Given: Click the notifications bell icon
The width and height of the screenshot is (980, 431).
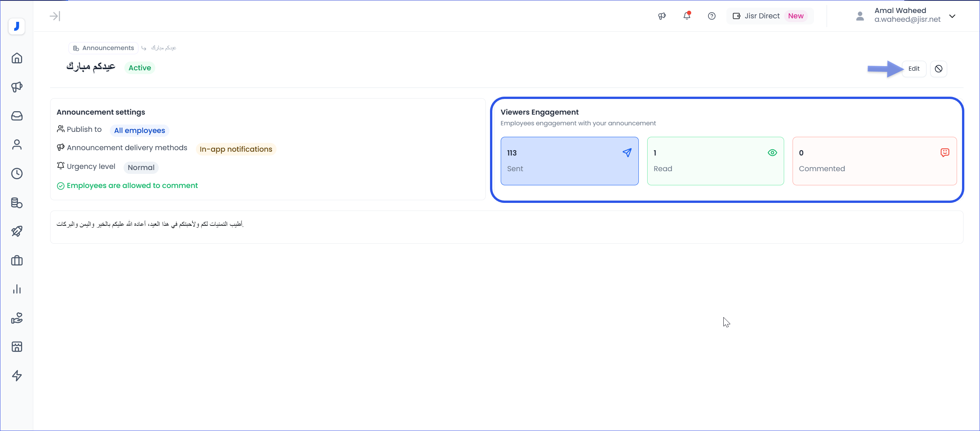Looking at the screenshot, I should [687, 16].
